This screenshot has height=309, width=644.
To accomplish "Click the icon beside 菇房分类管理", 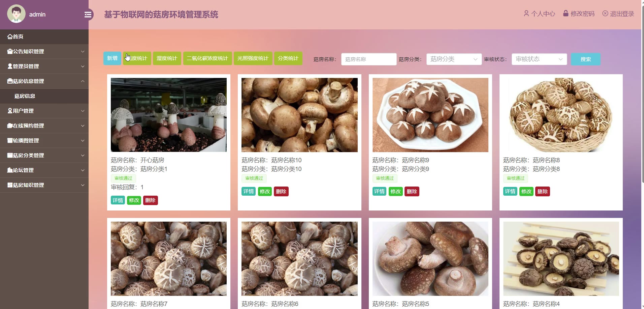I will [x=10, y=156].
